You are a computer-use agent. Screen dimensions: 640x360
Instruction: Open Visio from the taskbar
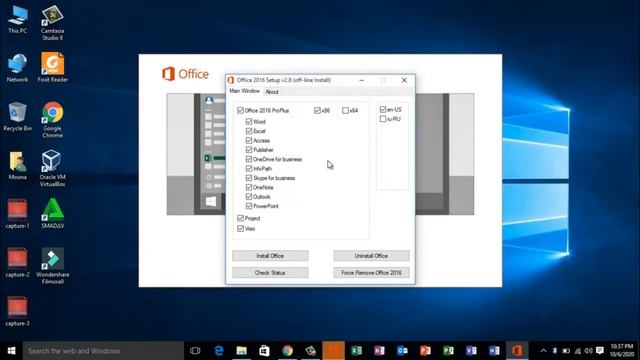point(471,351)
